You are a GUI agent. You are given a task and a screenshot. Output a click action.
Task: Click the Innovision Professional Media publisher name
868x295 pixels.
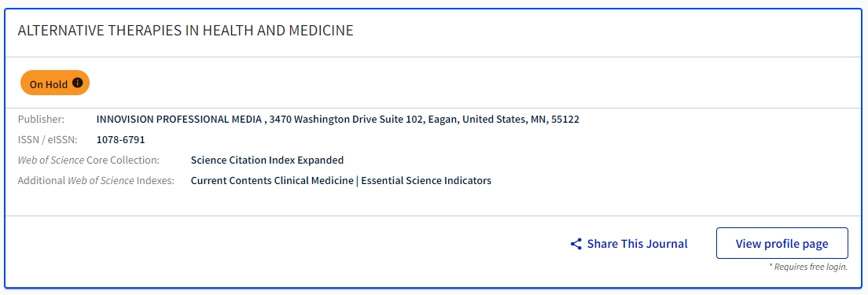click(x=178, y=119)
